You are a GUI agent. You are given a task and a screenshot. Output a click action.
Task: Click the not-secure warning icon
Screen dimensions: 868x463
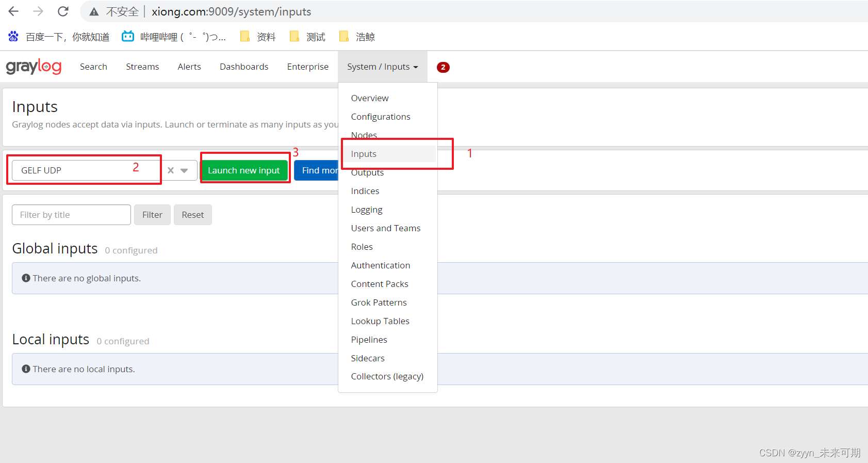click(x=94, y=12)
